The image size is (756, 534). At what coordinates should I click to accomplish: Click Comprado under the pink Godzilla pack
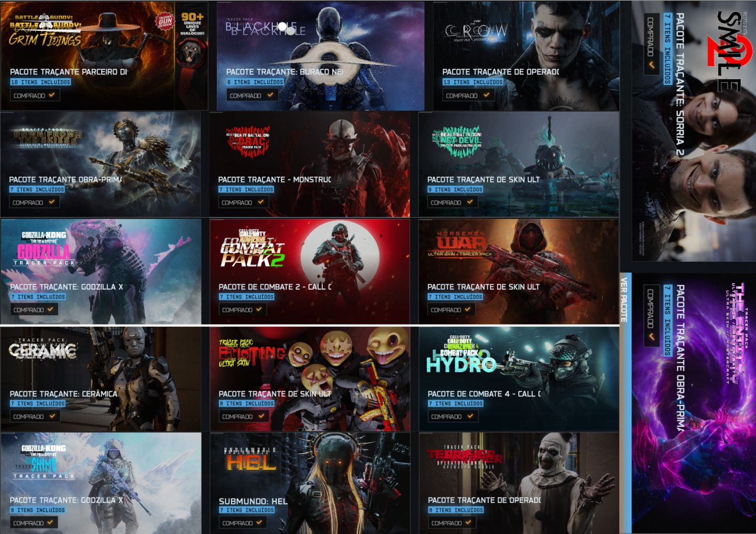[34, 309]
